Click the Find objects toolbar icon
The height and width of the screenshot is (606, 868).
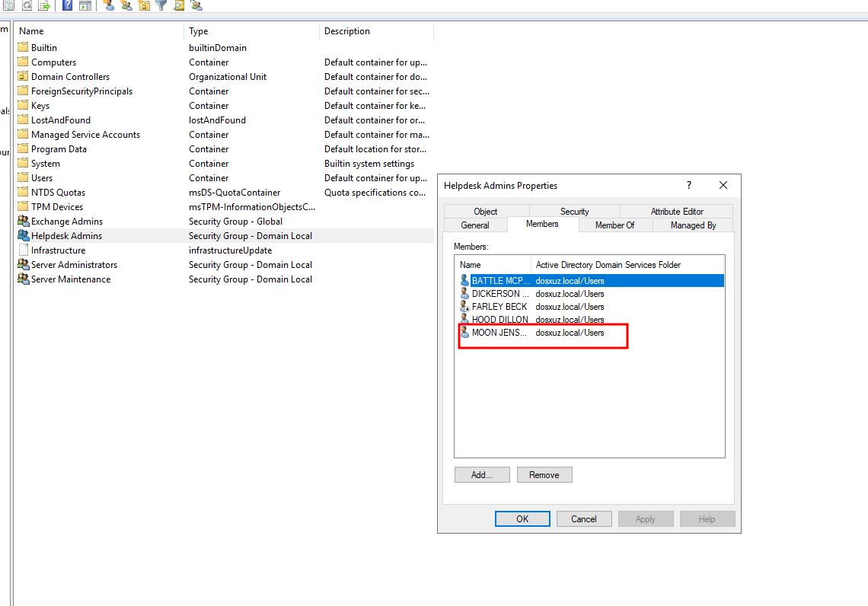178,5
